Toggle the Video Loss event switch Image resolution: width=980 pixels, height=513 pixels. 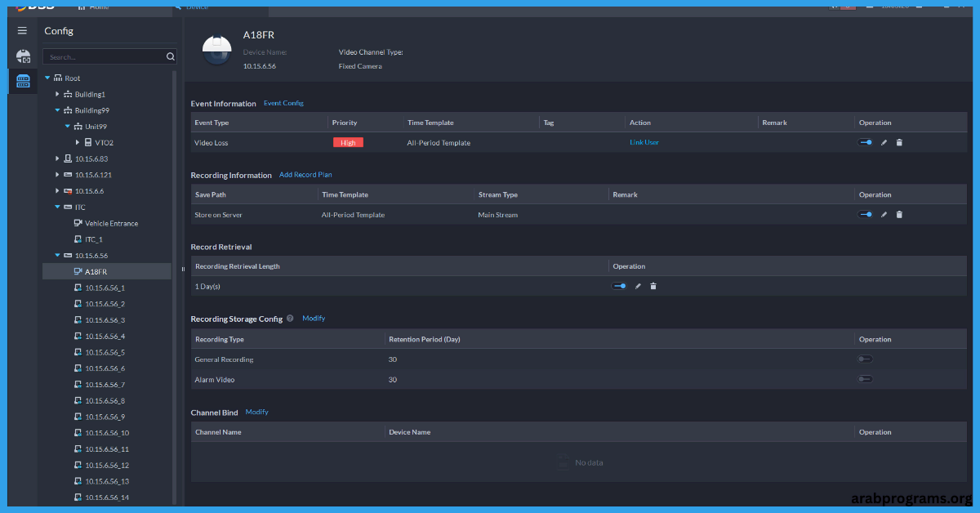click(x=865, y=142)
